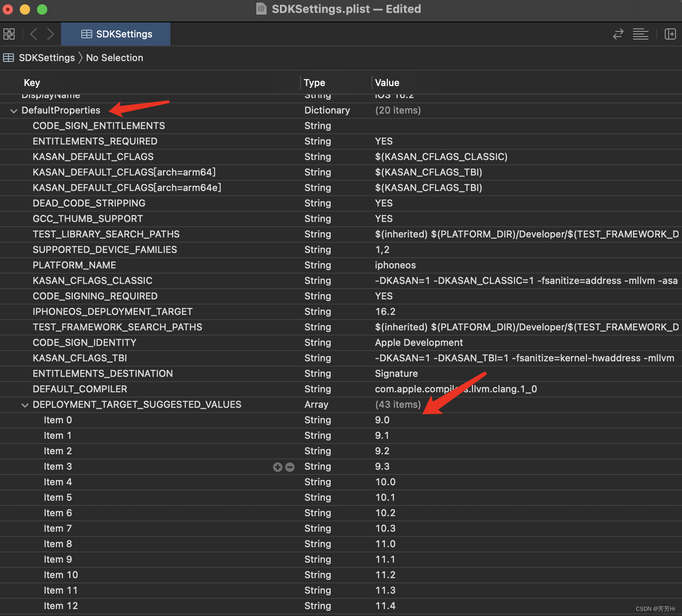This screenshot has height=616, width=682.
Task: Click the Dictionary type of DefaultProperties
Action: [327, 110]
